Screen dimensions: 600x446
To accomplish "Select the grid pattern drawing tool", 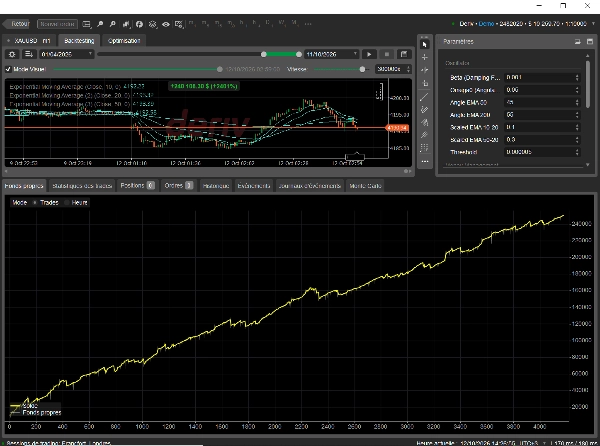I will (424, 148).
